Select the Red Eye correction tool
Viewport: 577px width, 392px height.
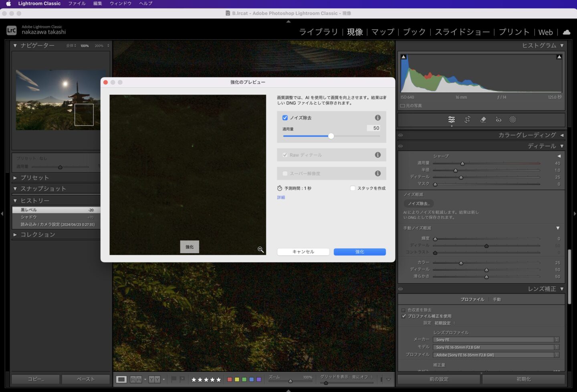(498, 119)
